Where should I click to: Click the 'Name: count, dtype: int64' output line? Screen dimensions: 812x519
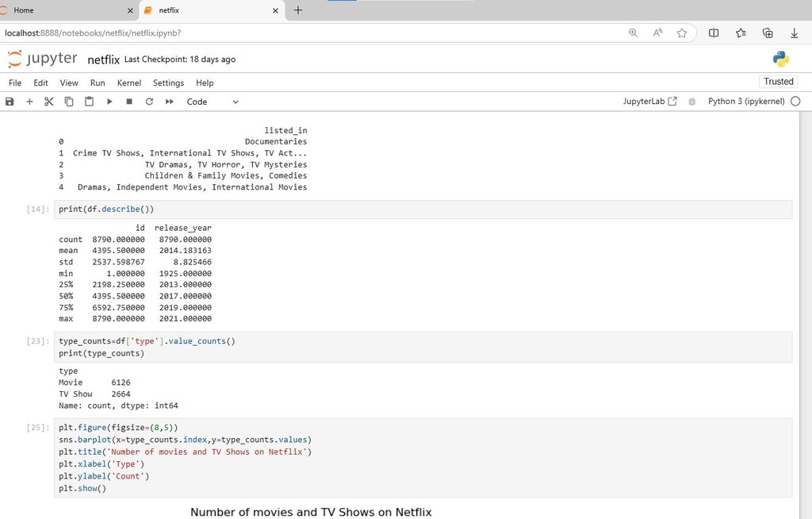[119, 406]
